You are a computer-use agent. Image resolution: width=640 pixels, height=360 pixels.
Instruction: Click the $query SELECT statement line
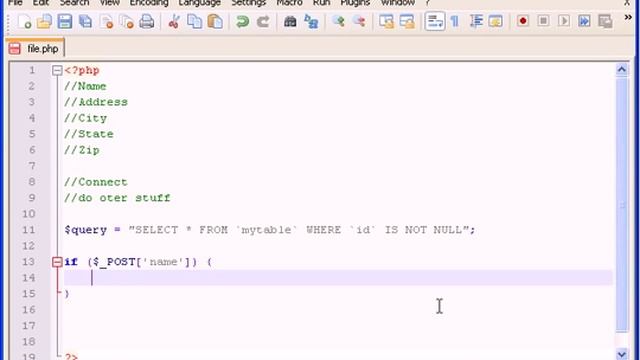pyautogui.click(x=270, y=230)
